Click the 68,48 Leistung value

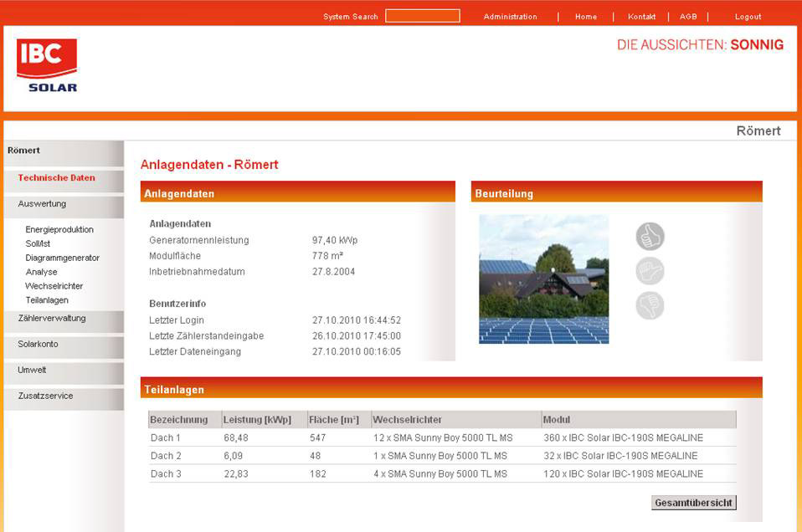point(236,438)
